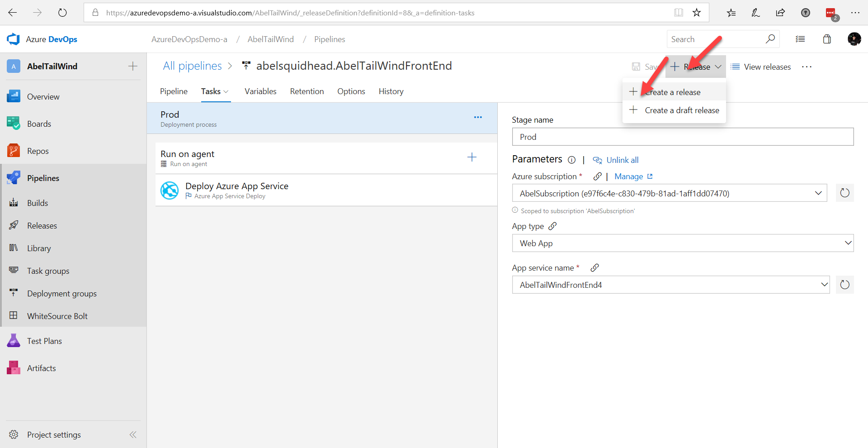Expand the Azure subscription dropdown

click(818, 193)
